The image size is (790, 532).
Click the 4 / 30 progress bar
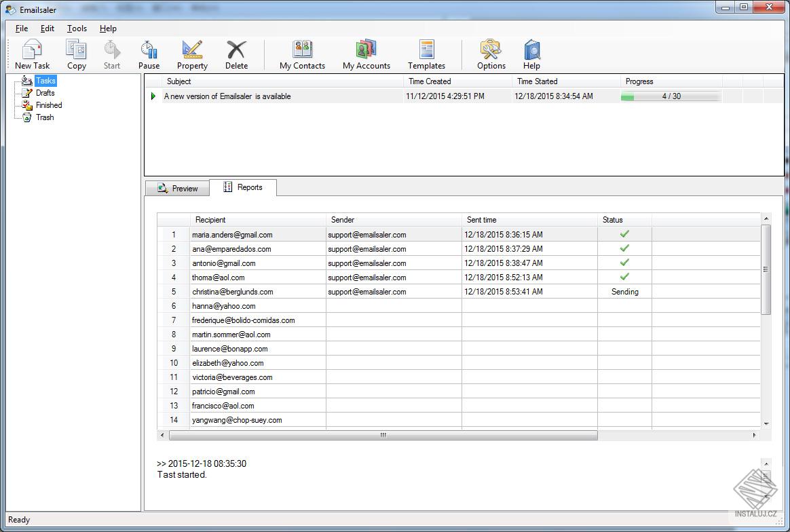coord(671,96)
